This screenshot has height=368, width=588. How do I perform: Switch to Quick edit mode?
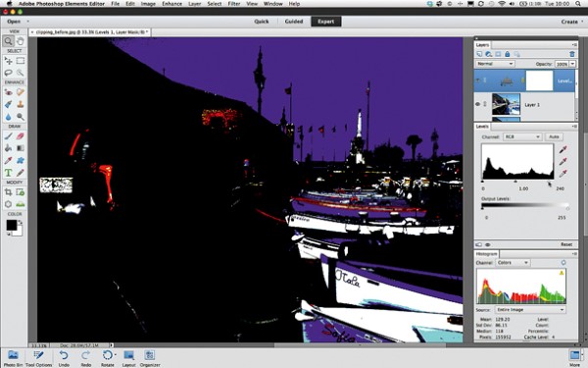click(x=262, y=22)
